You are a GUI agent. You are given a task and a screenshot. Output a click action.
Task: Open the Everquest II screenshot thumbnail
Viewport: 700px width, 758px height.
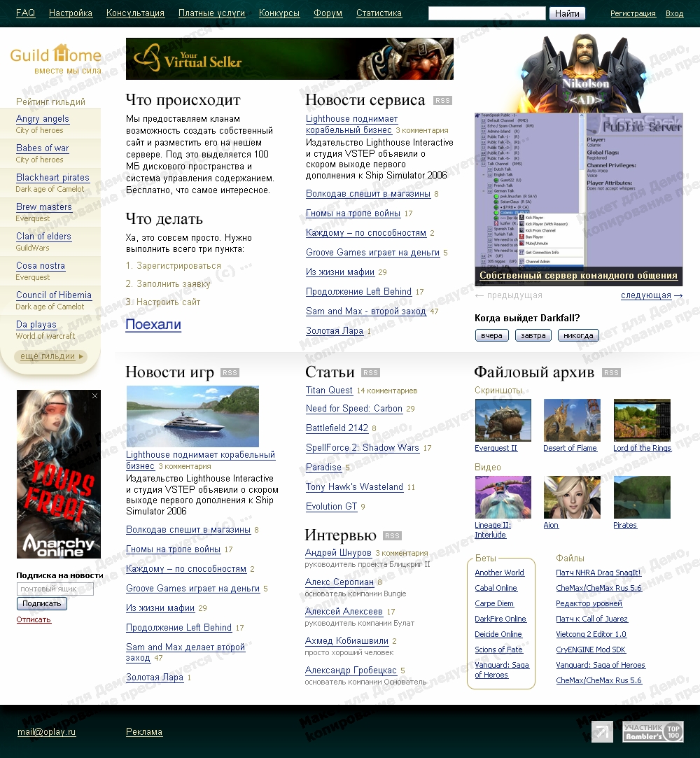503,420
